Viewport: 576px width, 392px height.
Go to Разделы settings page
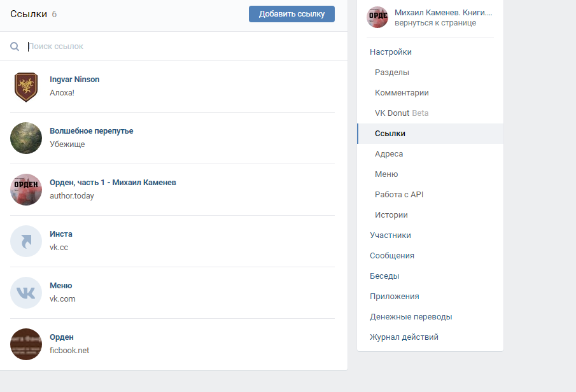coord(392,73)
